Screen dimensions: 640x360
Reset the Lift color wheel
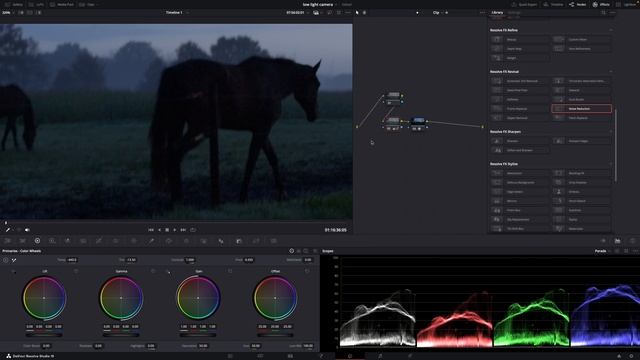pyautogui.click(x=76, y=271)
